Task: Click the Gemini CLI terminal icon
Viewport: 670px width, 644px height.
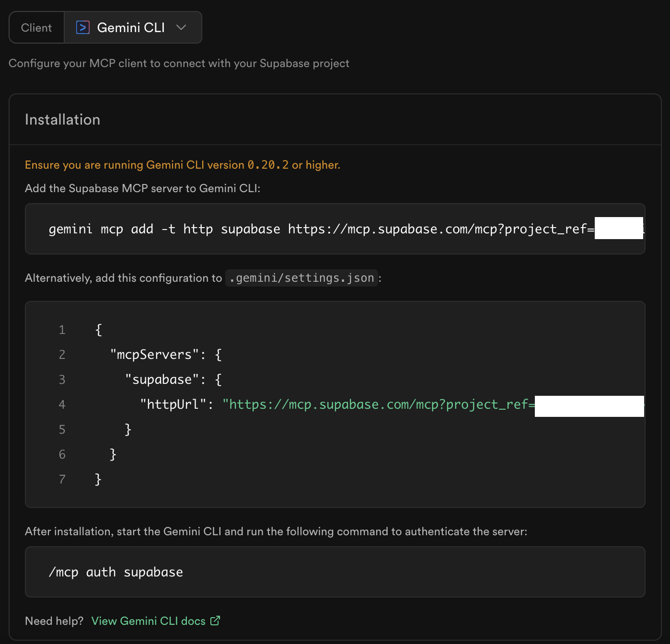Action: [83, 28]
